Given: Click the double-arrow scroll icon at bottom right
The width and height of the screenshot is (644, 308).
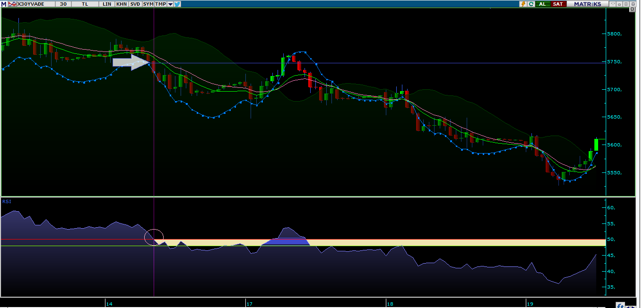Looking at the screenshot, I should pos(620,305).
